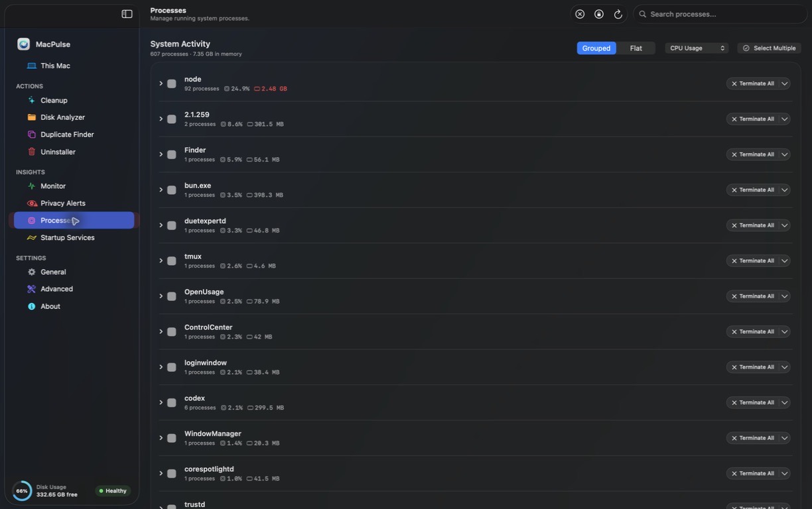The image size is (812, 509).
Task: Click the circled X icon in top toolbar
Action: (x=580, y=14)
